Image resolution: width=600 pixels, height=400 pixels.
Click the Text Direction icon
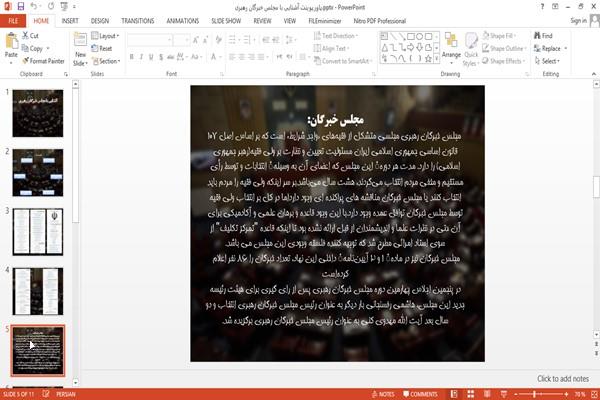tap(317, 36)
